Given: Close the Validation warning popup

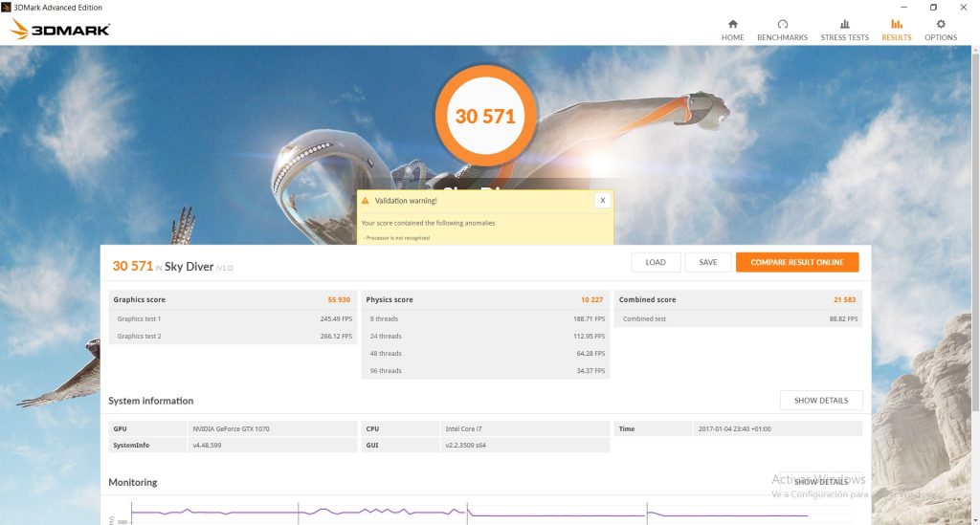Looking at the screenshot, I should coord(603,201).
